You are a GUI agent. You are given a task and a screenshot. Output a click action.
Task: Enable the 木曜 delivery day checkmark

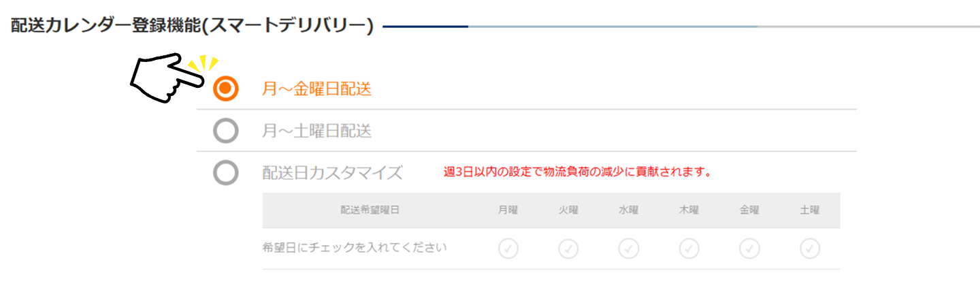(689, 249)
